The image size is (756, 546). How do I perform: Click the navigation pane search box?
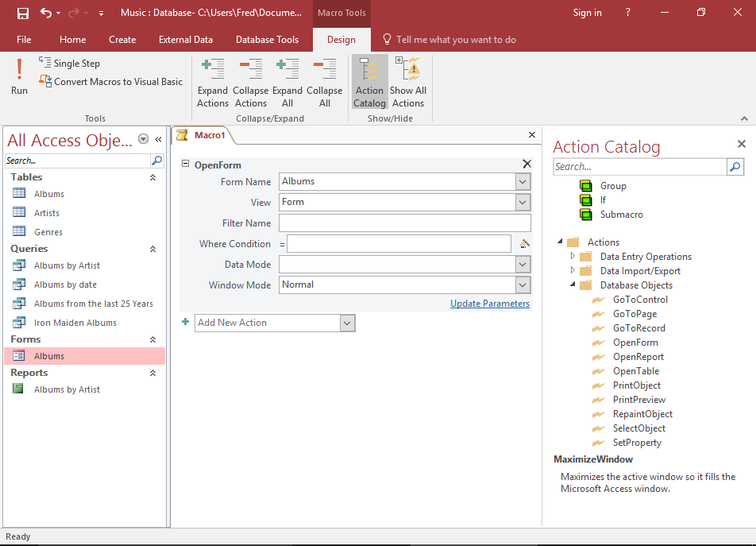pos(77,161)
